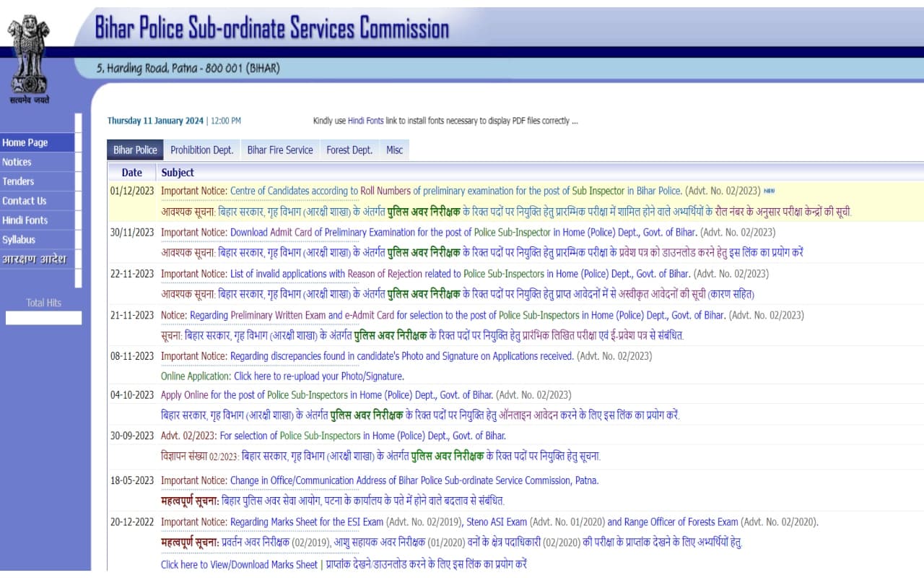Open the Home Page menu item
The height and width of the screenshot is (578, 924).
(25, 142)
